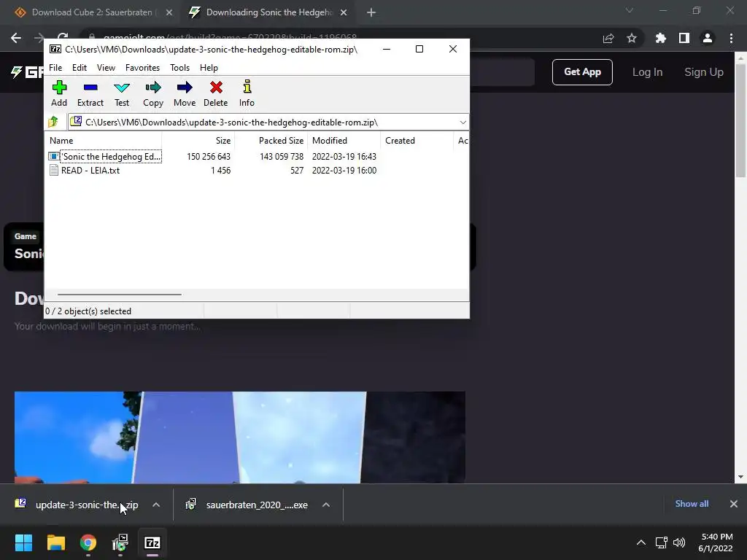The width and height of the screenshot is (747, 560).
Task: Sort by the Modified column header
Action: coord(344,141)
